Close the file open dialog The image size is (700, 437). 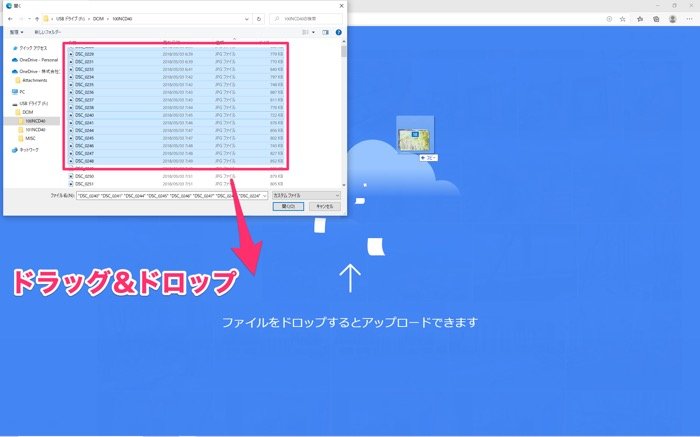click(x=342, y=6)
